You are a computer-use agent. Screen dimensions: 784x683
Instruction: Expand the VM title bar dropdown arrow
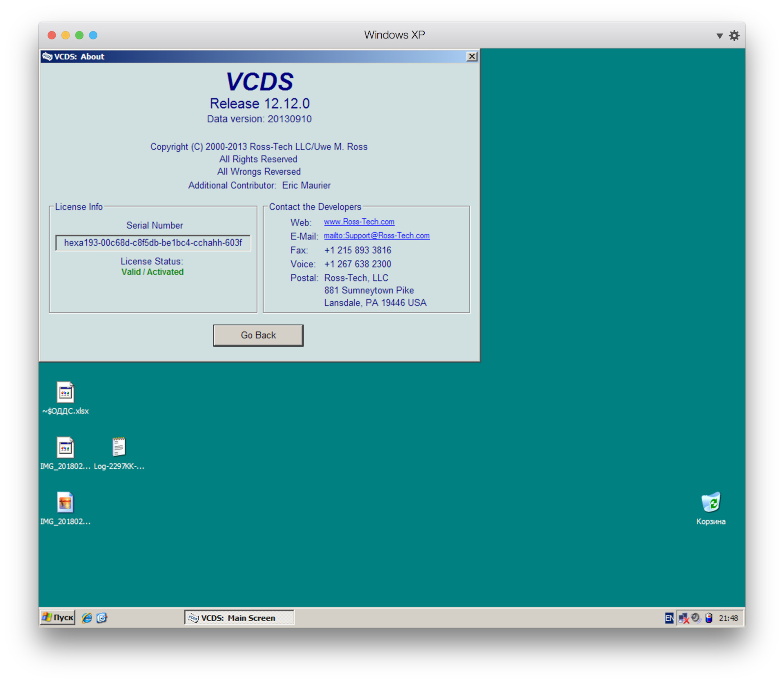(x=719, y=36)
